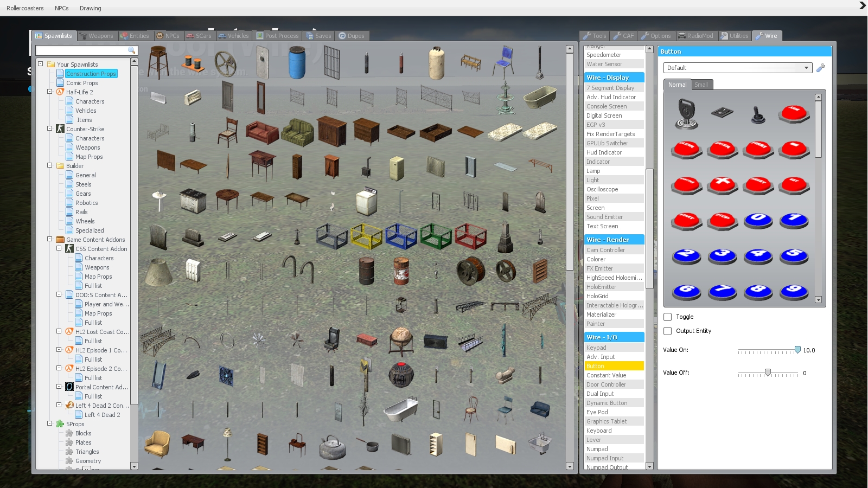This screenshot has width=868, height=488.
Task: Open the Comic Props spawnlist
Action: 82,83
